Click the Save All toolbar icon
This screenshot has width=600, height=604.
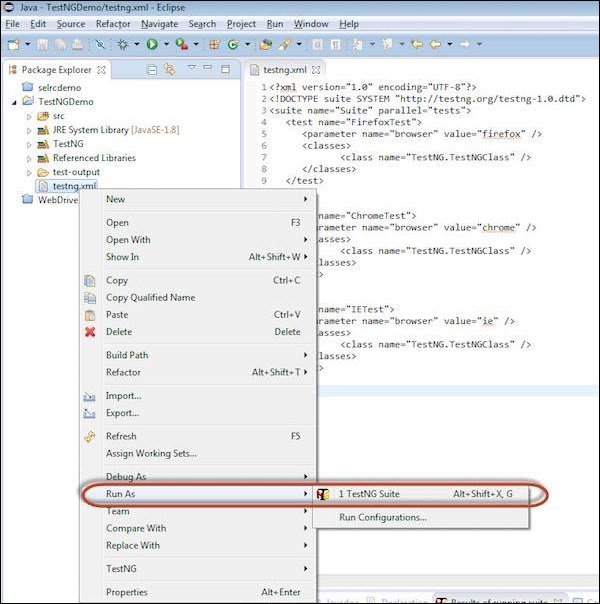(60, 44)
